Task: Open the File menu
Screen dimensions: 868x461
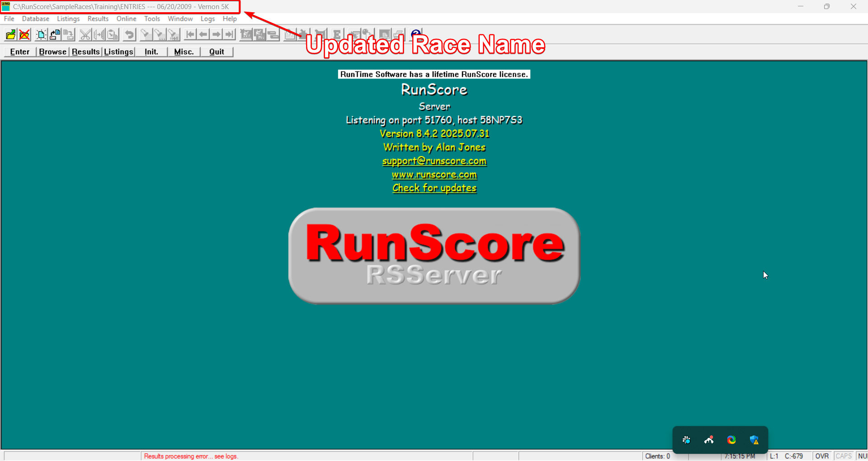Action: [9, 19]
